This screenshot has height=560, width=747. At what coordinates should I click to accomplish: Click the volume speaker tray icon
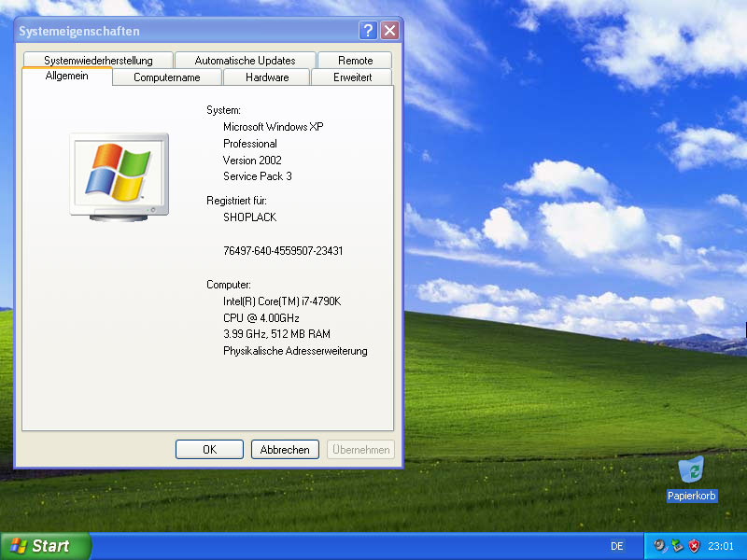tap(660, 546)
